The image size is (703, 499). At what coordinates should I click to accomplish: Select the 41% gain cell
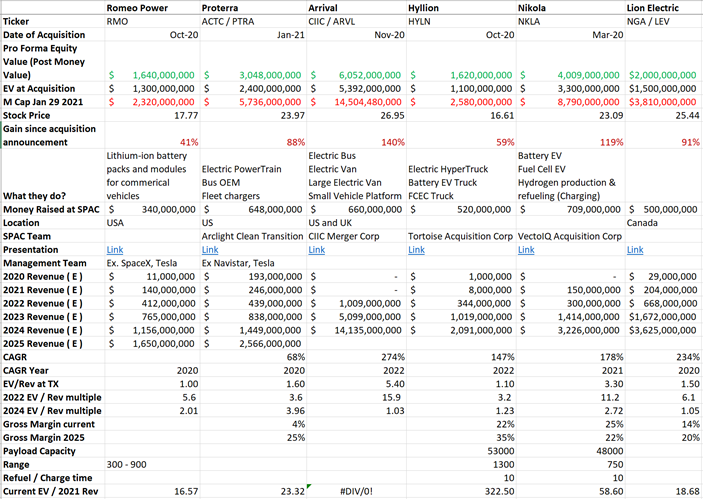[152, 136]
